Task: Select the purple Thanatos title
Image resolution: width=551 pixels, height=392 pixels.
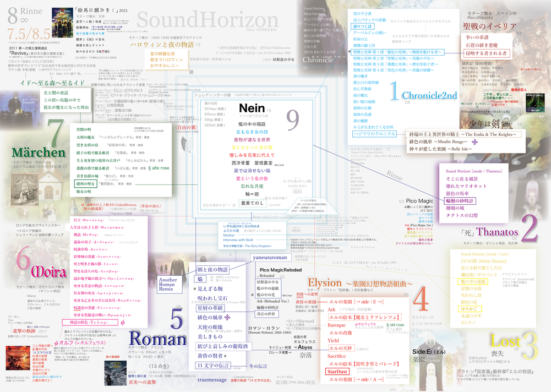Action: (497, 232)
